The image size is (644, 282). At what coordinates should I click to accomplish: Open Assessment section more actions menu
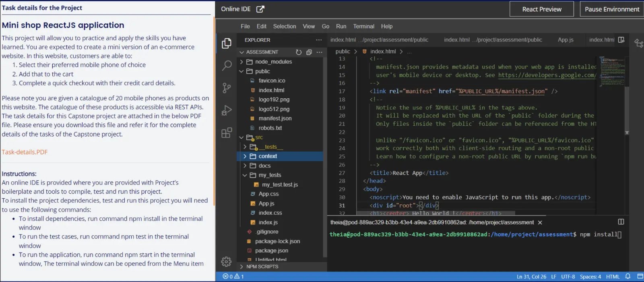[320, 52]
